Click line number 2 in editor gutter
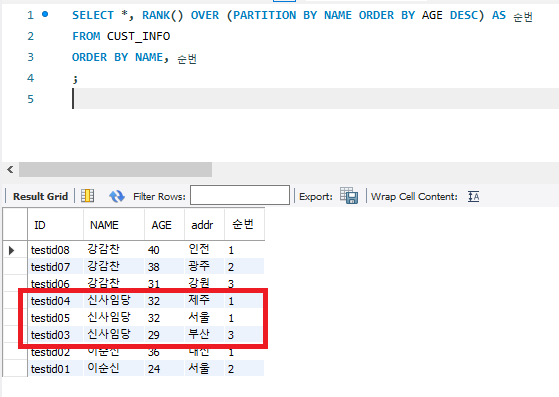 [x=31, y=36]
